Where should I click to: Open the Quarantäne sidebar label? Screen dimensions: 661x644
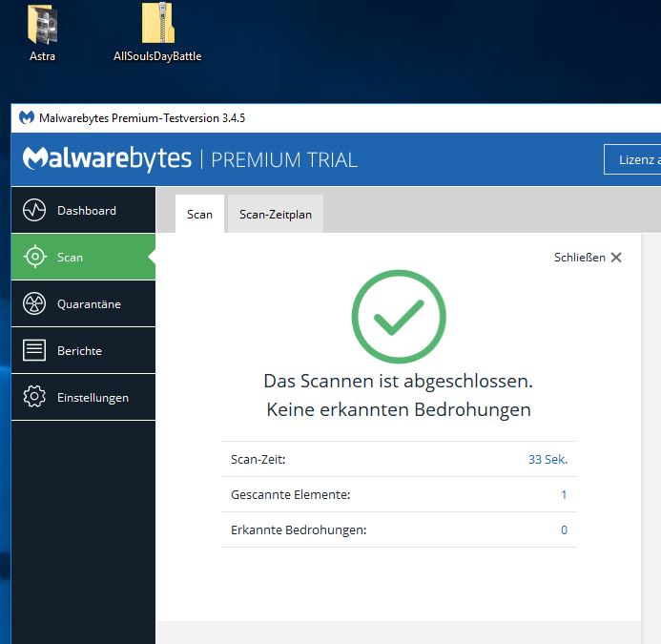(x=89, y=304)
